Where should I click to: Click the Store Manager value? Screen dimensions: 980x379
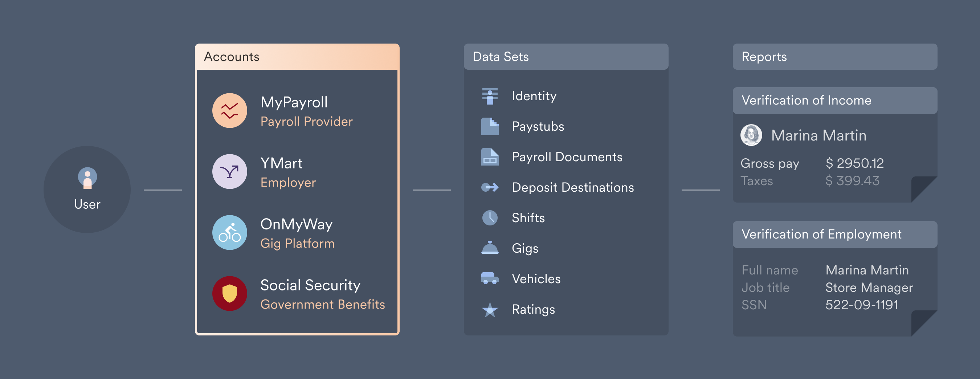pyautogui.click(x=869, y=288)
